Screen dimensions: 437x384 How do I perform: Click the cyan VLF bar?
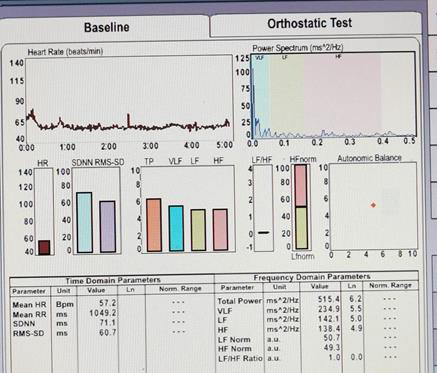pos(176,228)
